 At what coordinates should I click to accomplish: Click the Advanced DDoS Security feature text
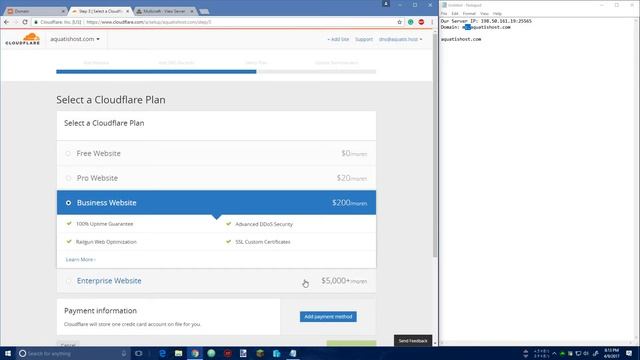click(264, 224)
